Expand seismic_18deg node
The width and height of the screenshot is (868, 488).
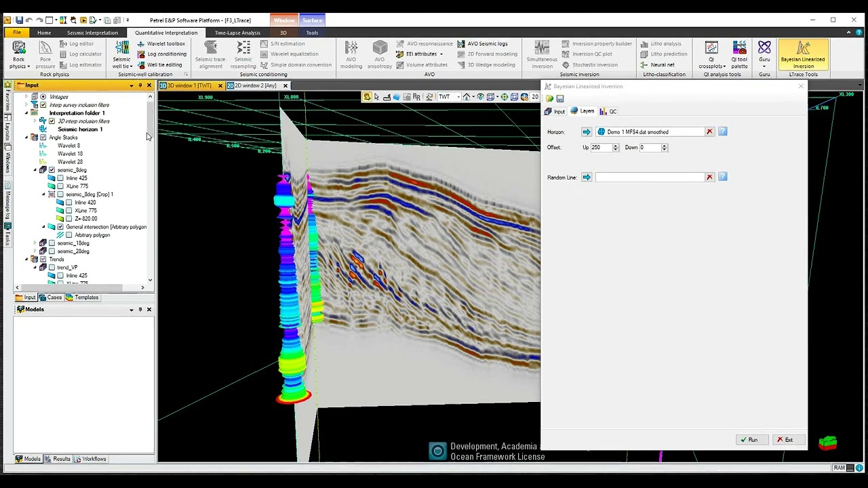[35, 243]
